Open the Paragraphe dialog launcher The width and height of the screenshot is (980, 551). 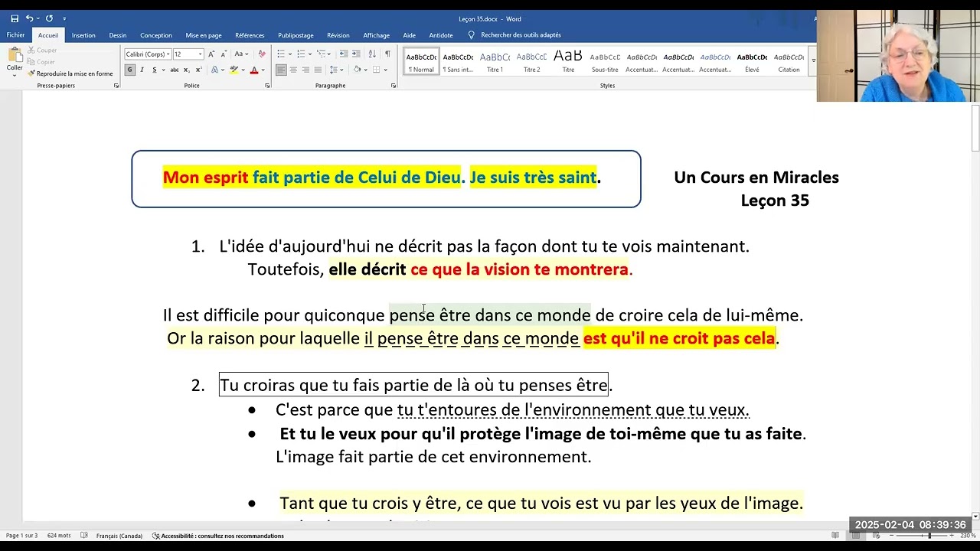(393, 86)
